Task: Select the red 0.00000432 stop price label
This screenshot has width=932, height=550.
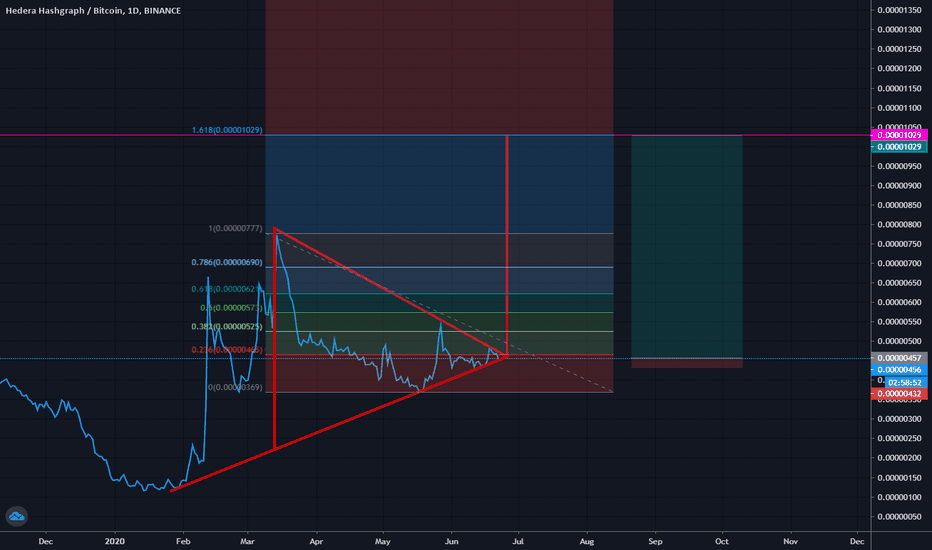Action: pos(899,394)
